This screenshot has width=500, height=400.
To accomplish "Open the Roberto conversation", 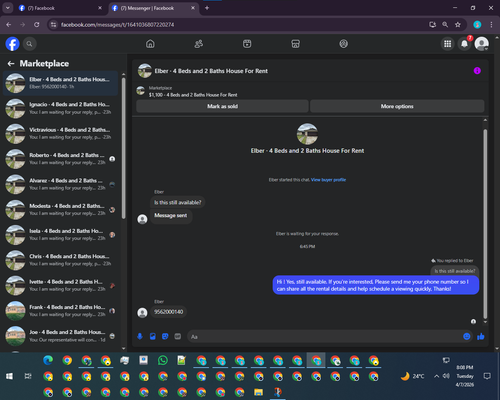I will click(60, 159).
